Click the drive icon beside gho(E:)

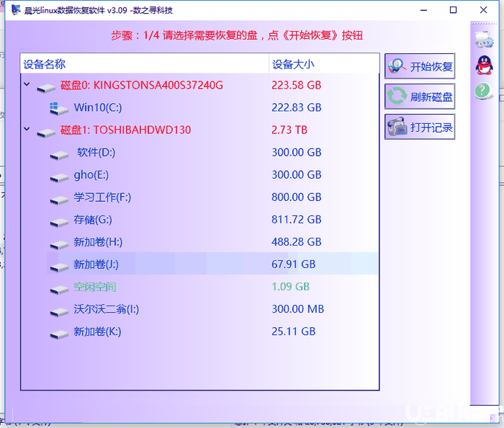point(59,177)
